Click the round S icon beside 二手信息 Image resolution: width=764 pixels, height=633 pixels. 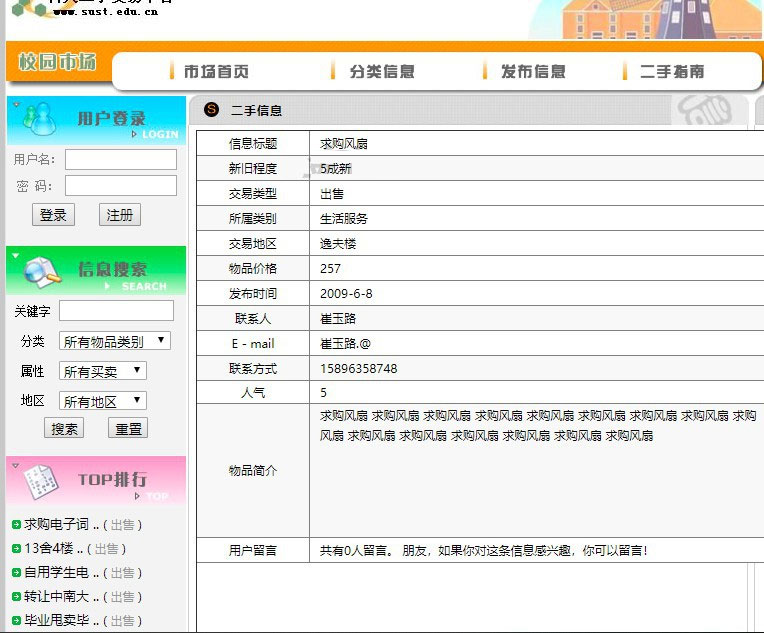pos(211,110)
